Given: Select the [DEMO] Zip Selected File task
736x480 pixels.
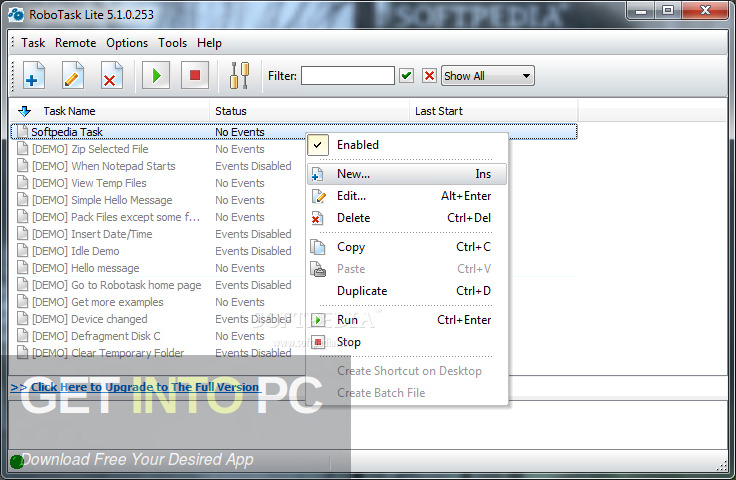Looking at the screenshot, I should pos(90,149).
